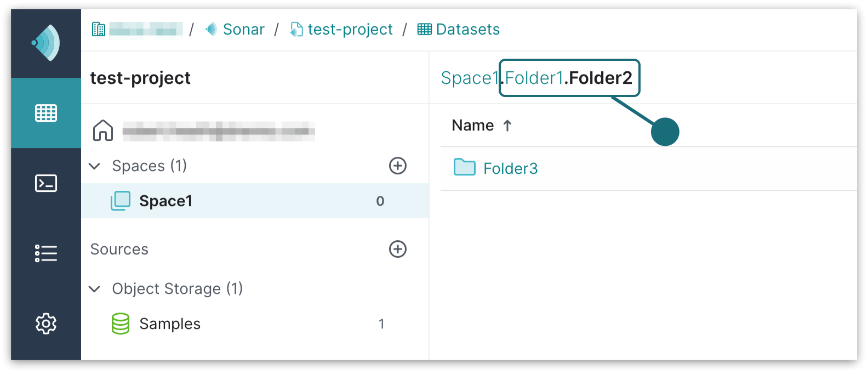Open Folder3 link in the list
The height and width of the screenshot is (374, 868).
(x=510, y=168)
